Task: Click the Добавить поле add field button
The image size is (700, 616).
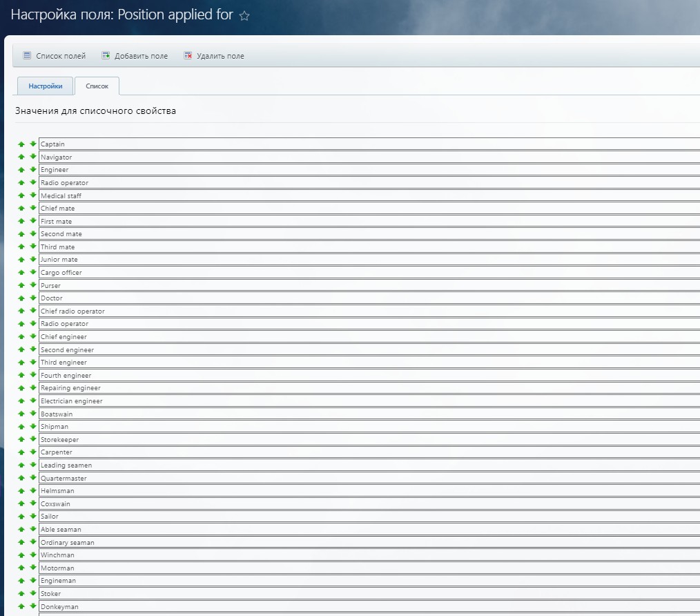Action: coord(135,56)
